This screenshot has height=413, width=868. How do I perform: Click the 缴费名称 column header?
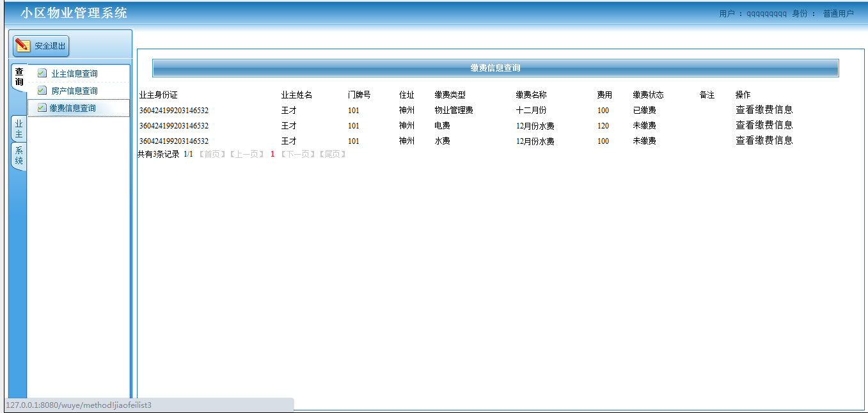(532, 95)
